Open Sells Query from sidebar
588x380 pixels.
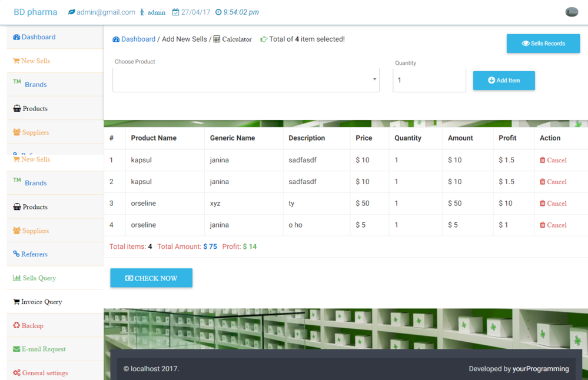click(39, 278)
